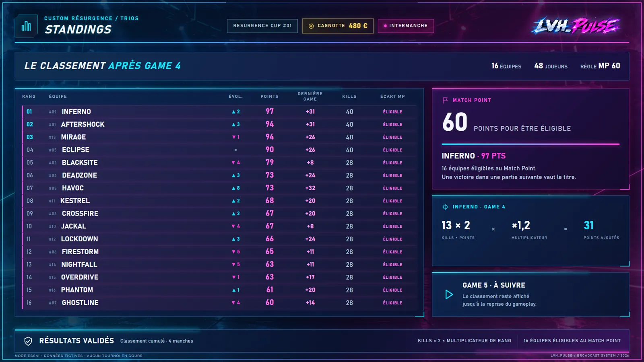Click the standings bar chart icon
This screenshot has height=362, width=644.
(26, 27)
